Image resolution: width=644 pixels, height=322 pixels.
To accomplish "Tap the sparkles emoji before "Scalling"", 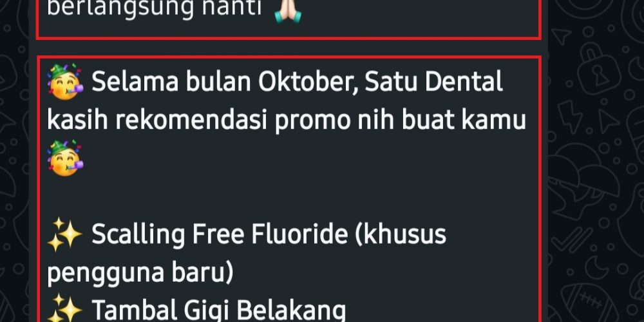I will point(64,234).
